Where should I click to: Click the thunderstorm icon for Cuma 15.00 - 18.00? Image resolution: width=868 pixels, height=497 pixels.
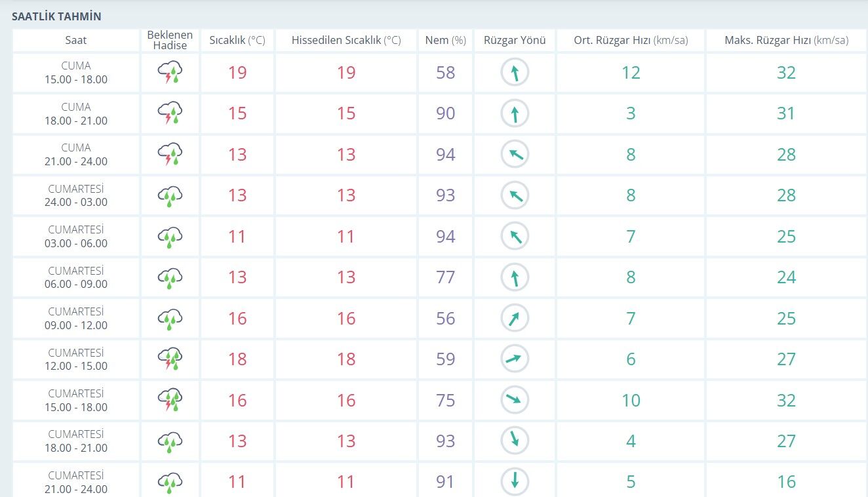[x=170, y=73]
